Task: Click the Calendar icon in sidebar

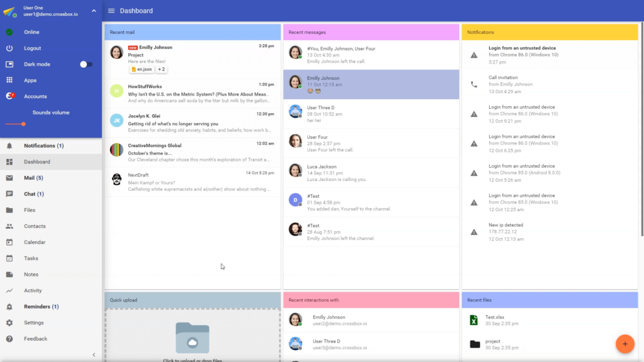Action: 9,242
